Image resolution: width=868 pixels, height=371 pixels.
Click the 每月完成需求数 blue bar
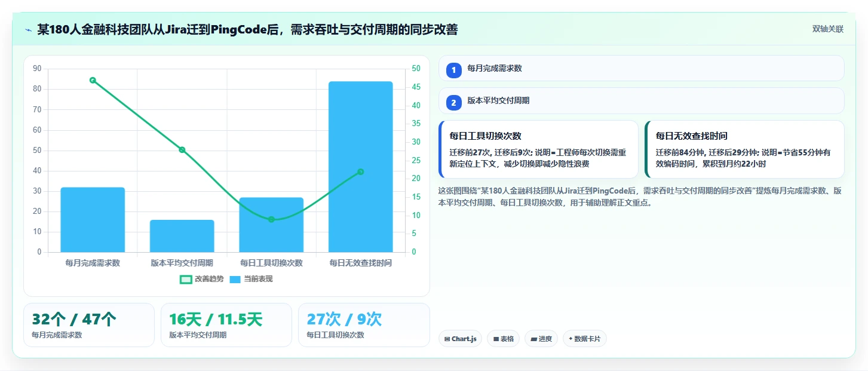(x=93, y=220)
